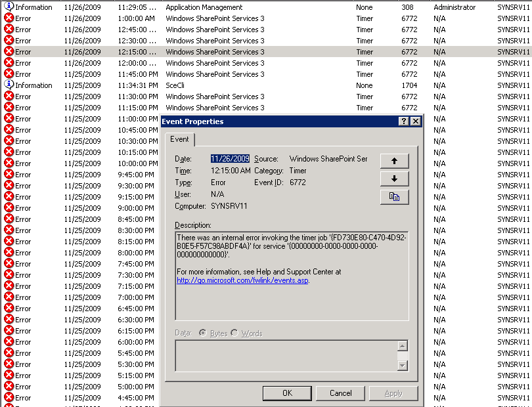This screenshot has height=407, width=532.
Task: Click the Cancel button
Action: coord(340,393)
